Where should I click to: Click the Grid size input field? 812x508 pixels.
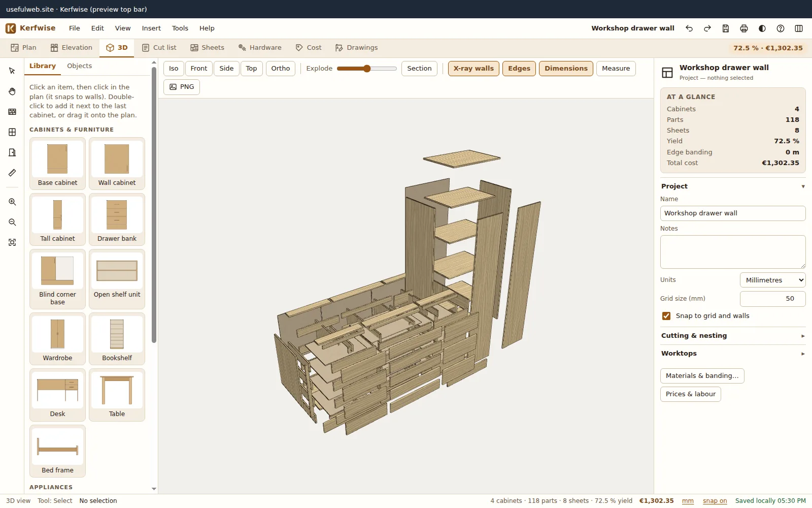[x=772, y=299]
